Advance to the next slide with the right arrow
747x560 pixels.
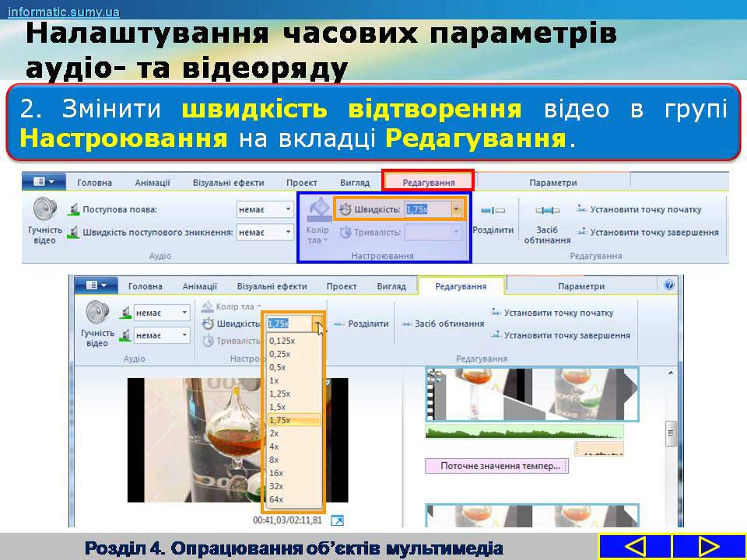point(707,546)
